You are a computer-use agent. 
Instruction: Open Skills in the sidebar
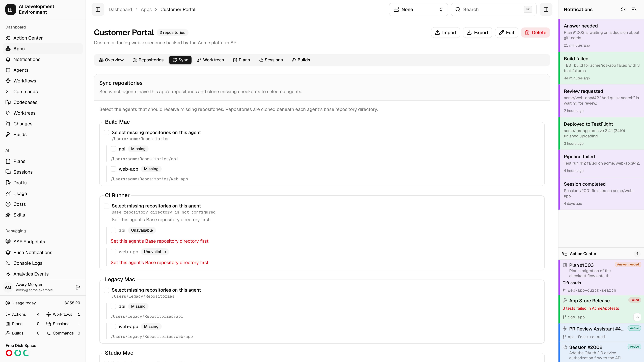pos(43,215)
